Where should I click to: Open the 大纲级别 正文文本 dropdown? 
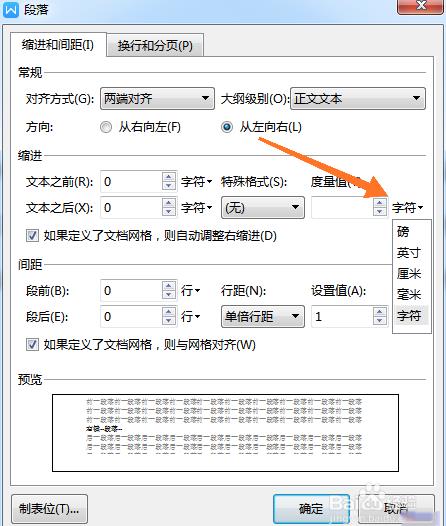(358, 98)
